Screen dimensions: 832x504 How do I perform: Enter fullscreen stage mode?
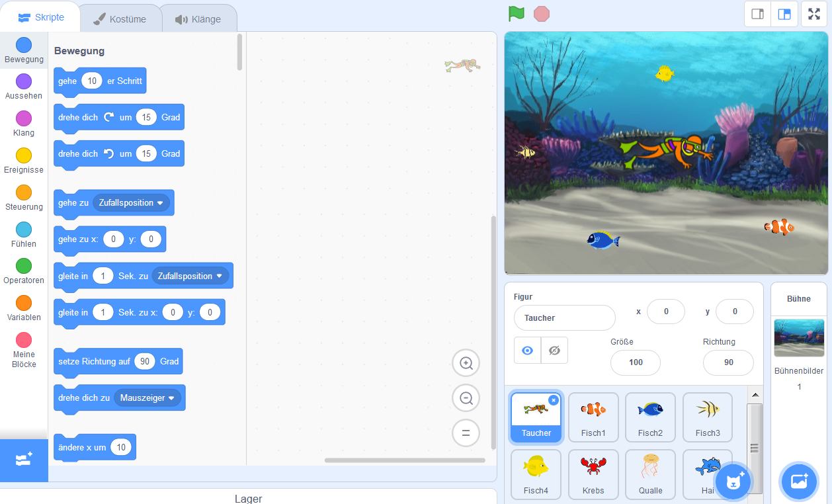813,14
